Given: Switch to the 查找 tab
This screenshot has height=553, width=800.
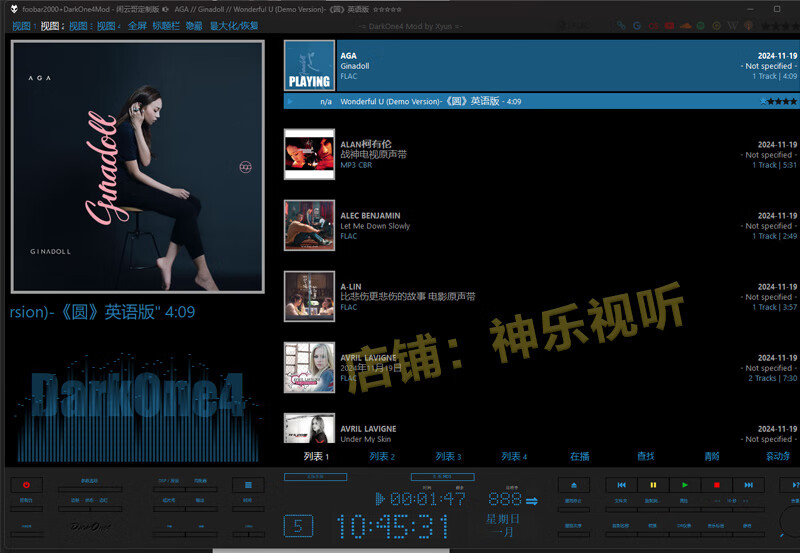Looking at the screenshot, I should (646, 457).
